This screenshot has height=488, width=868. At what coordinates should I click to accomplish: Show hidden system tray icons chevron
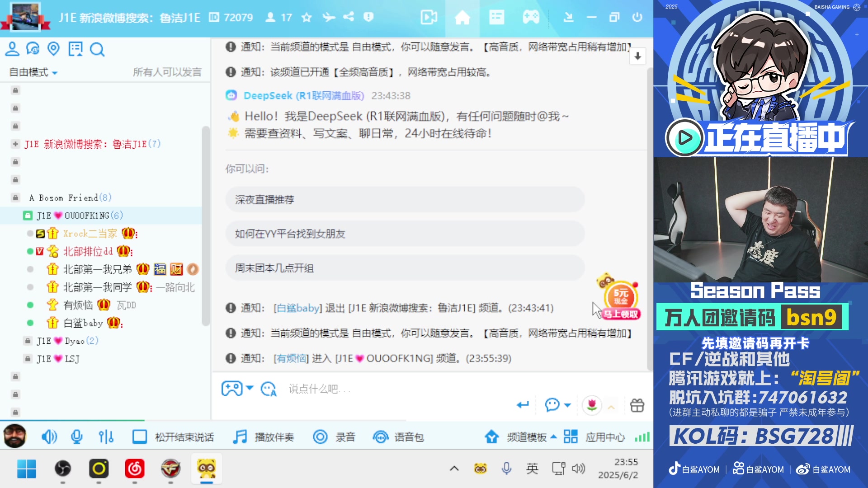click(x=454, y=469)
